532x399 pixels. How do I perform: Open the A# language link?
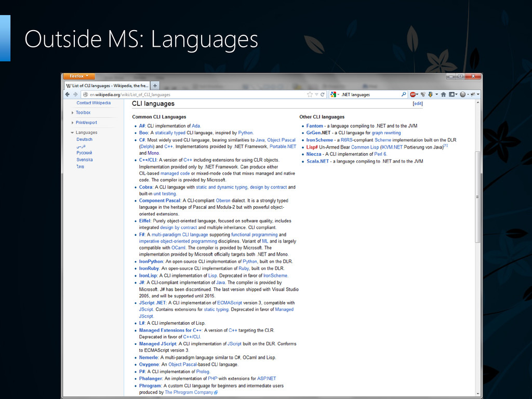coord(142,126)
